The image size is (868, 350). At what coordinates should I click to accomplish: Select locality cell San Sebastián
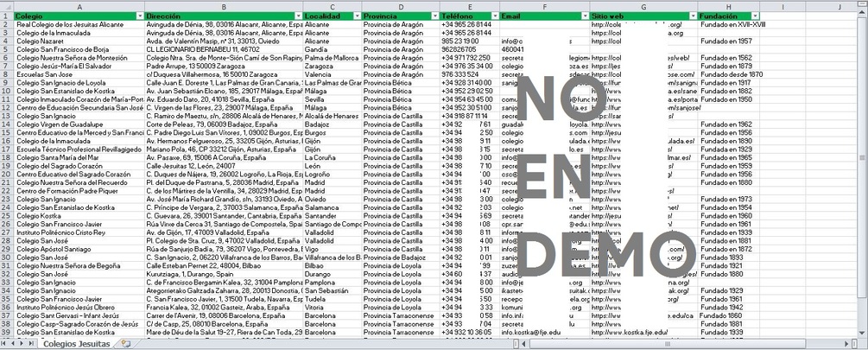click(x=333, y=290)
